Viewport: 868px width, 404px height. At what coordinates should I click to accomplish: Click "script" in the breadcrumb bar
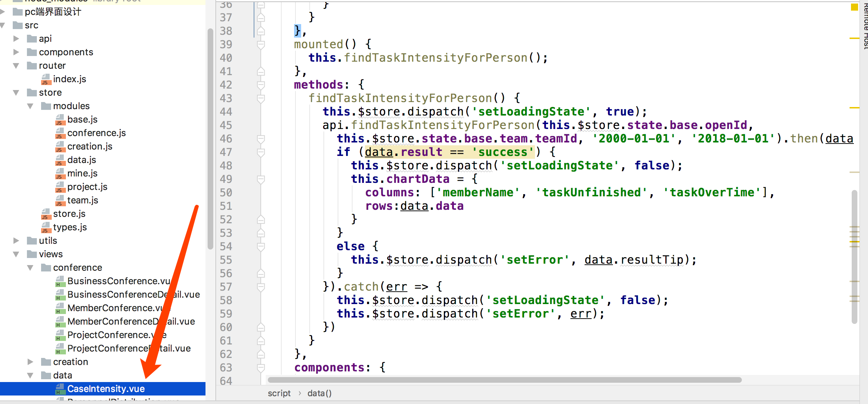click(x=279, y=393)
